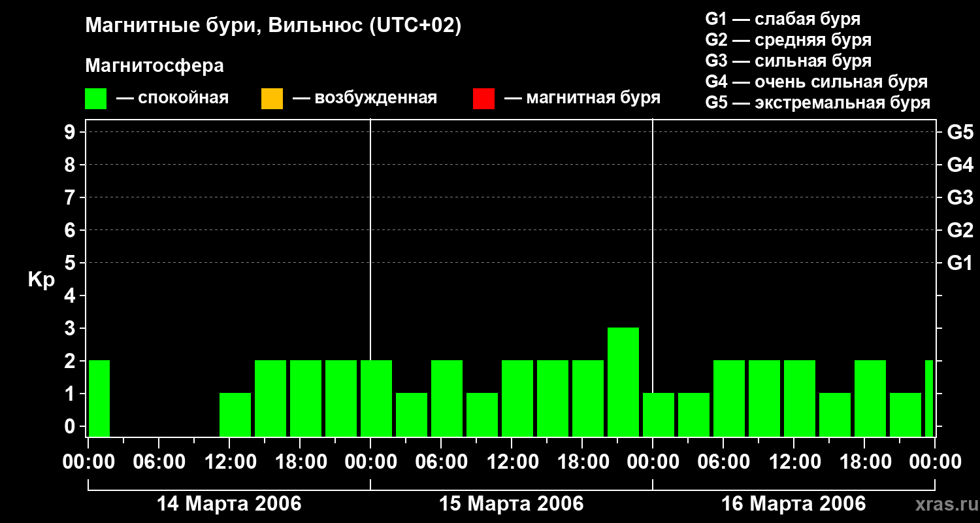Select the orange "возбужденная" legend swatch
Viewport: 980px width, 523px height.
click(272, 99)
